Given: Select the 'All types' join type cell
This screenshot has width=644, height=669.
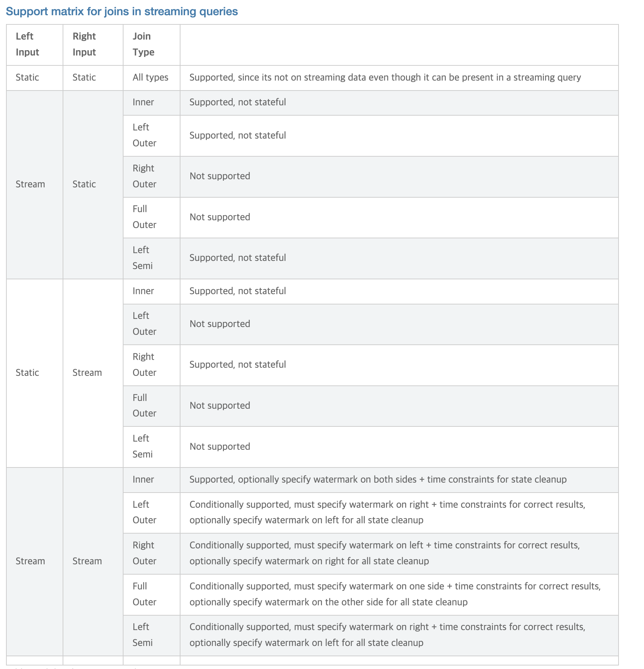Looking at the screenshot, I should tap(150, 77).
